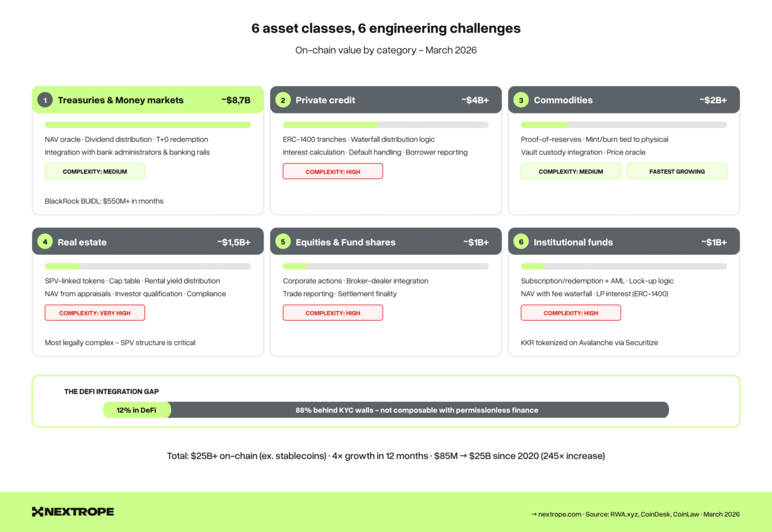
Task: Click the Complexity: Very High badge
Action: 95,313
